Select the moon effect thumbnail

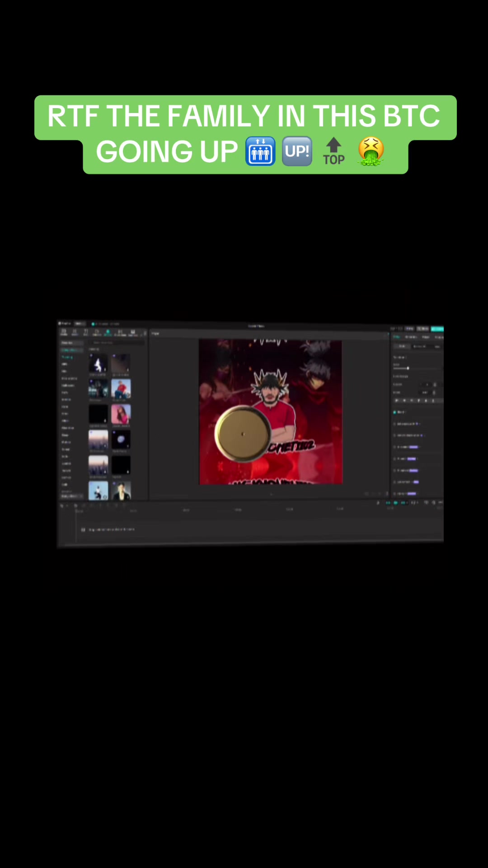[121, 439]
